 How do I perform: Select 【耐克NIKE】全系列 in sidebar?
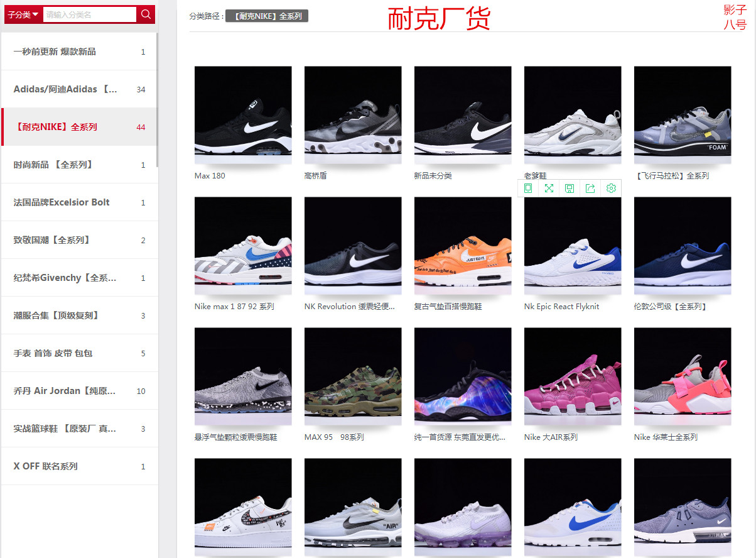click(79, 127)
